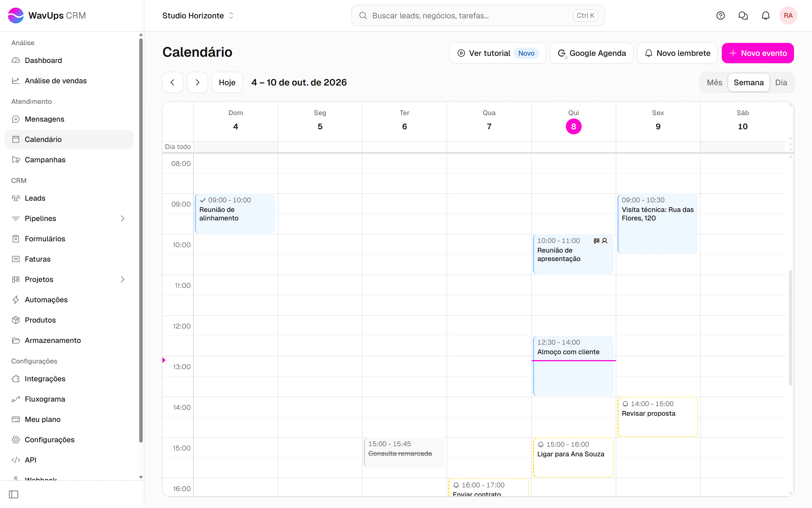The image size is (812, 508).
Task: Click the Armazenamento folder icon
Action: coord(16,340)
